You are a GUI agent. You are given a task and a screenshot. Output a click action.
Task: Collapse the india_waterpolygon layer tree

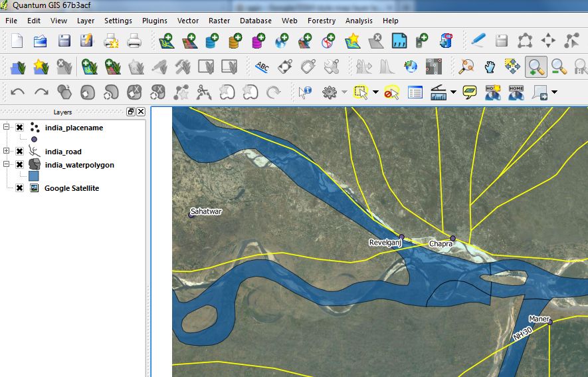pos(7,164)
